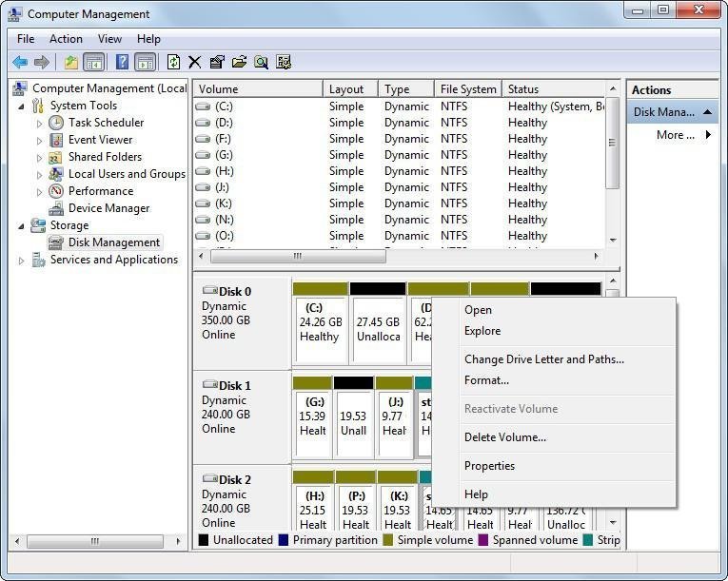The height and width of the screenshot is (581, 728).
Task: Click the File System column header
Action: (x=467, y=89)
